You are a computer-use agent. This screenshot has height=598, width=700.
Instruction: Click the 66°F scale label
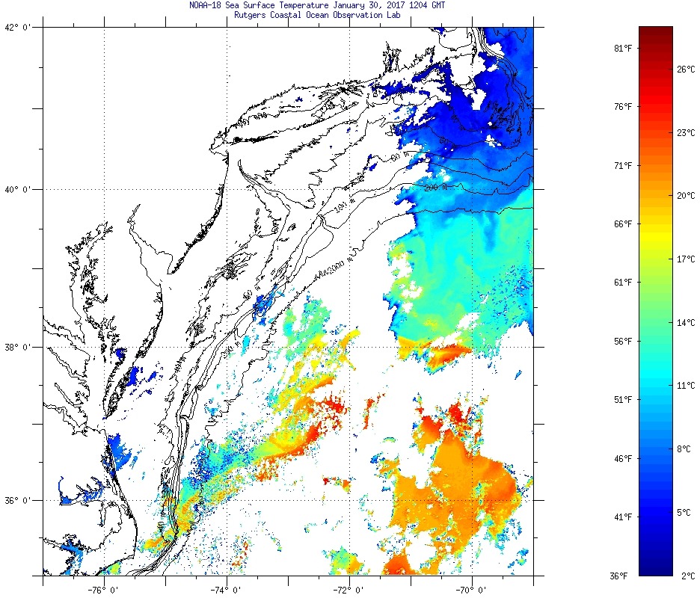pos(622,224)
